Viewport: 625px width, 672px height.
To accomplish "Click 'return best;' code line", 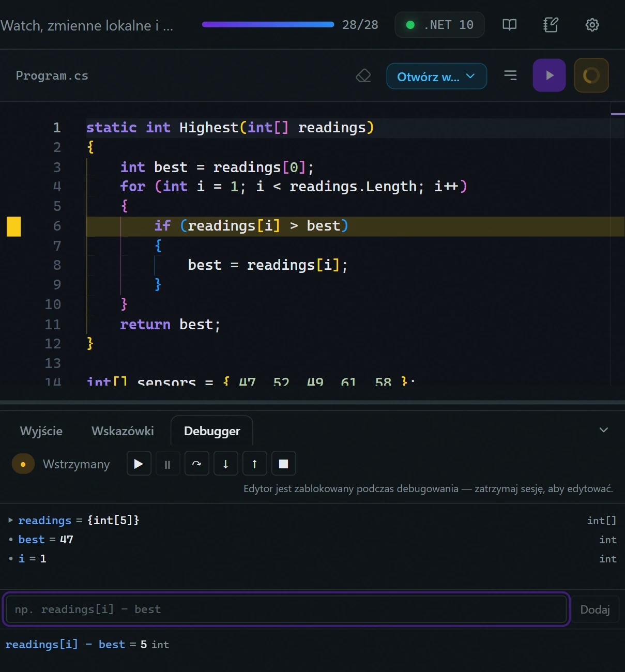I will pos(170,325).
